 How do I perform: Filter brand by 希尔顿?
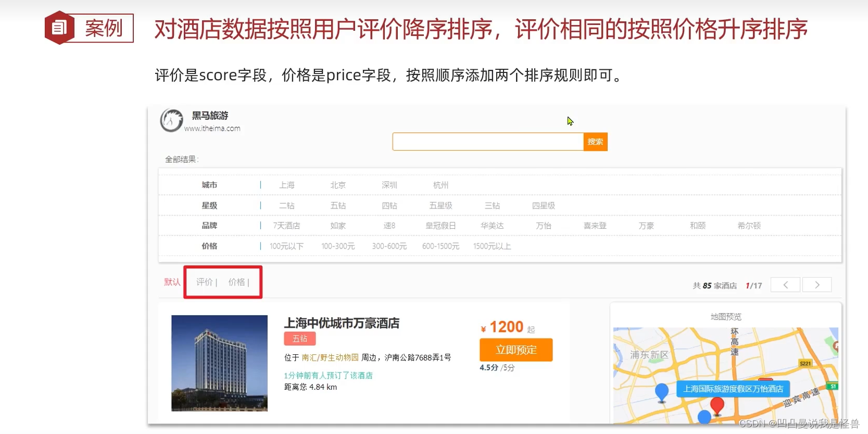(x=749, y=226)
